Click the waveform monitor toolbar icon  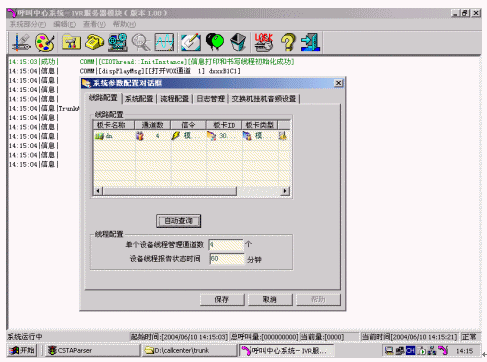pyautogui.click(x=164, y=42)
